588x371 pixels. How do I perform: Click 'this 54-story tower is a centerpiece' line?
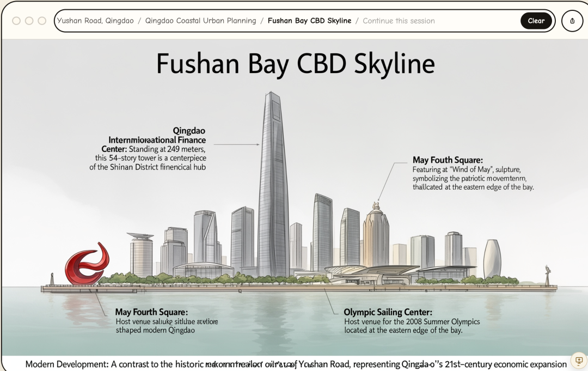click(150, 158)
